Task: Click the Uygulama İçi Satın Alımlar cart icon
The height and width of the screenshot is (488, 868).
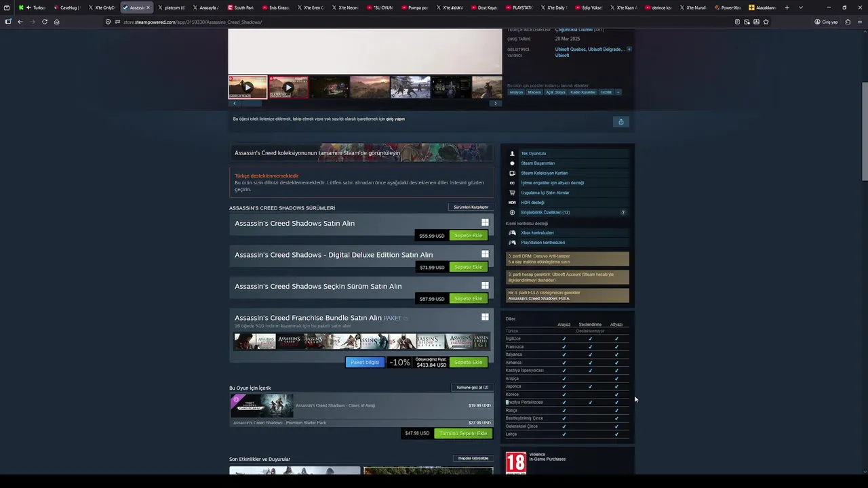Action: [x=512, y=192]
